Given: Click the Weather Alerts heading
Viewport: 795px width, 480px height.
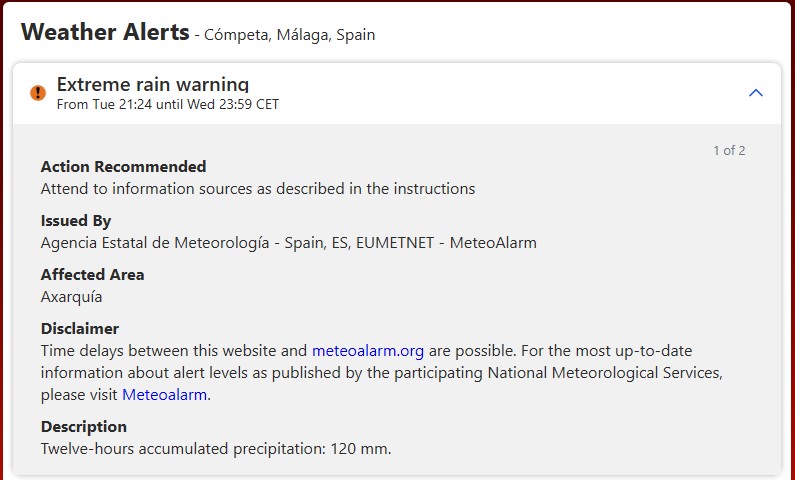Looking at the screenshot, I should point(105,32).
